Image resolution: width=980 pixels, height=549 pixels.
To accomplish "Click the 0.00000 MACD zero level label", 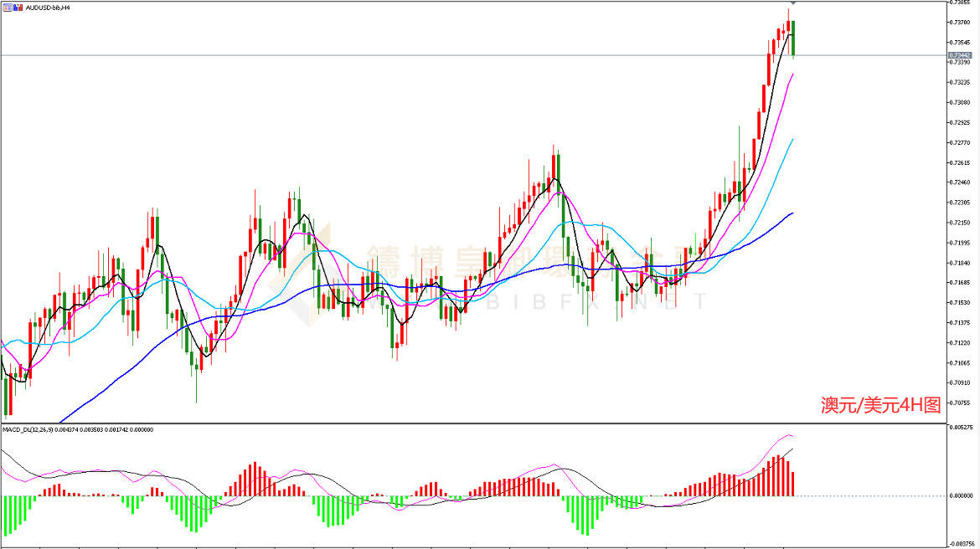I will click(x=961, y=496).
